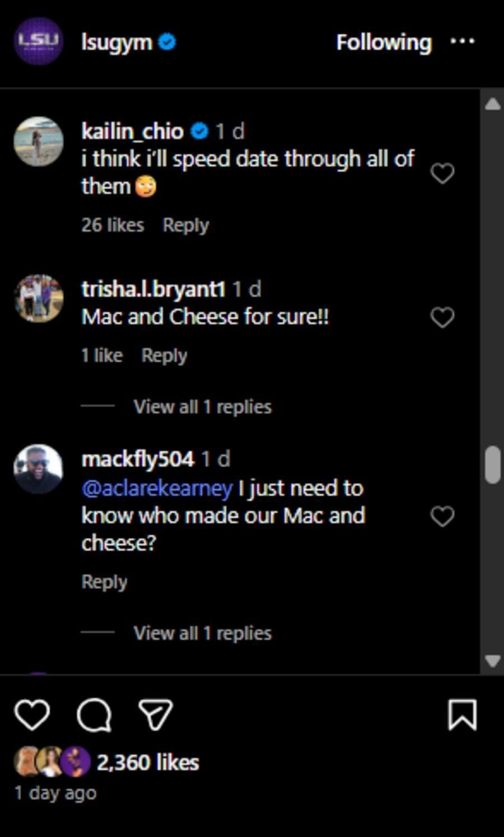Like the post with the heart icon
This screenshot has width=504, height=837.
click(32, 714)
